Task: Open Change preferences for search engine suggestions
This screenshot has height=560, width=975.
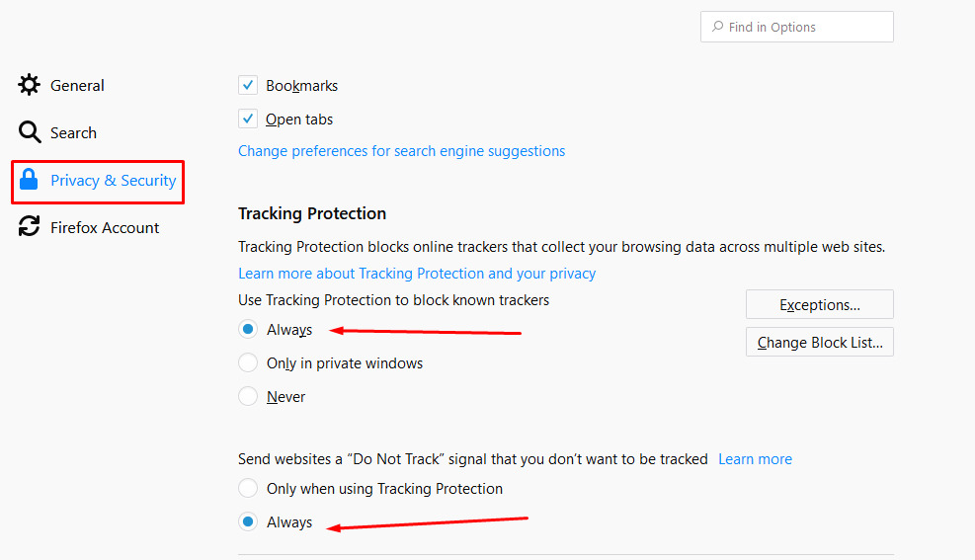Action: click(x=402, y=151)
